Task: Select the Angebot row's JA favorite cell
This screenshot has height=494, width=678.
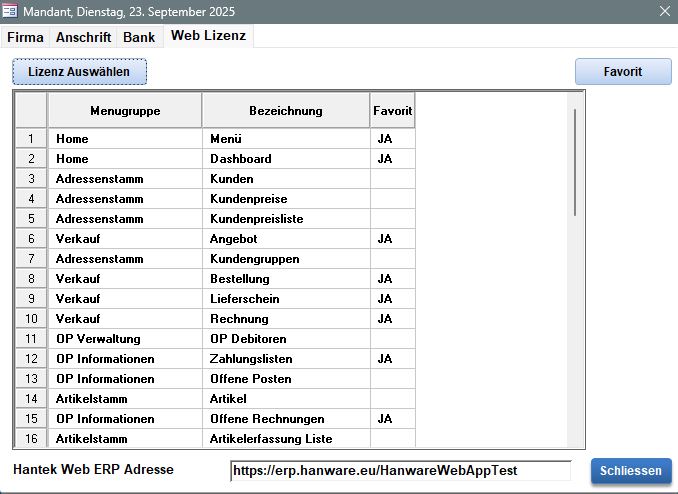Action: (392, 239)
